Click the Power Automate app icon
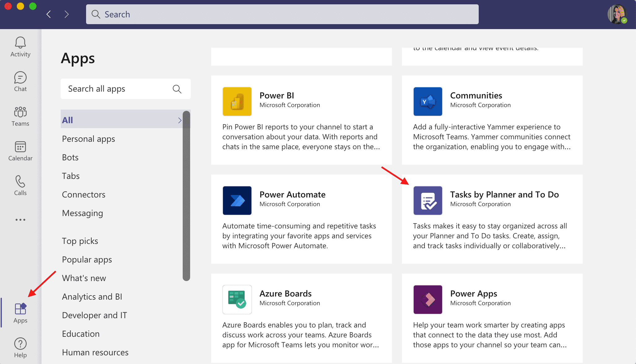Viewport: 636px width, 364px height. tap(237, 200)
